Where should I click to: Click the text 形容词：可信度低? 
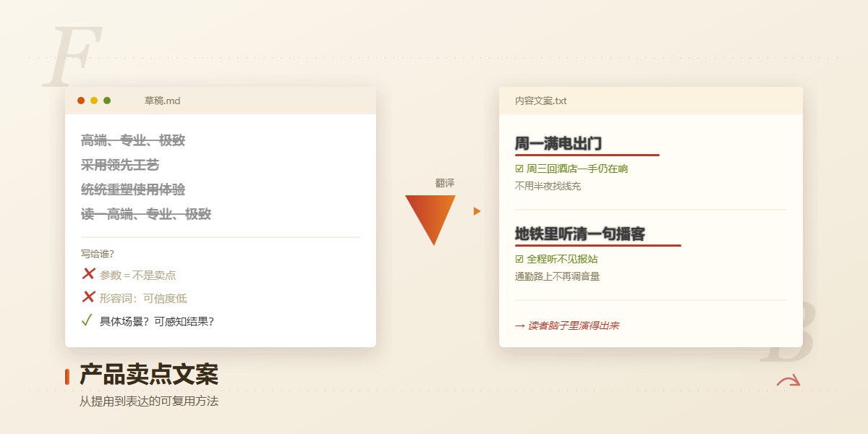pos(143,298)
